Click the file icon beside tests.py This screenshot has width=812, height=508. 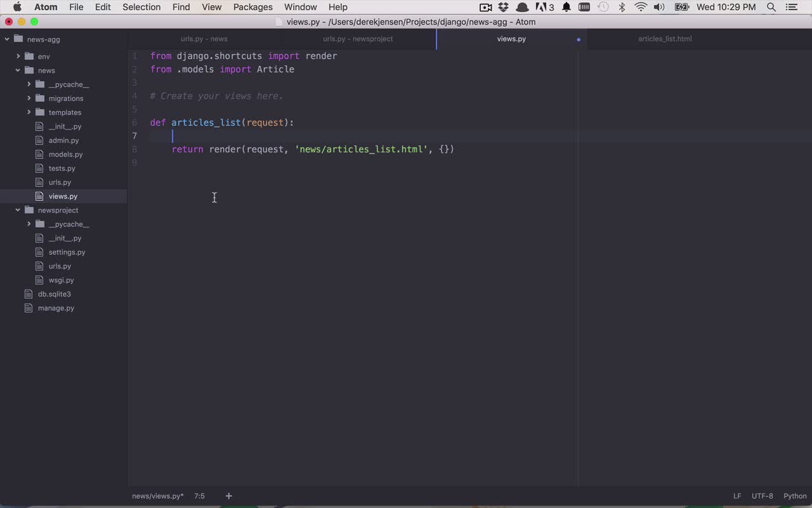[40, 168]
